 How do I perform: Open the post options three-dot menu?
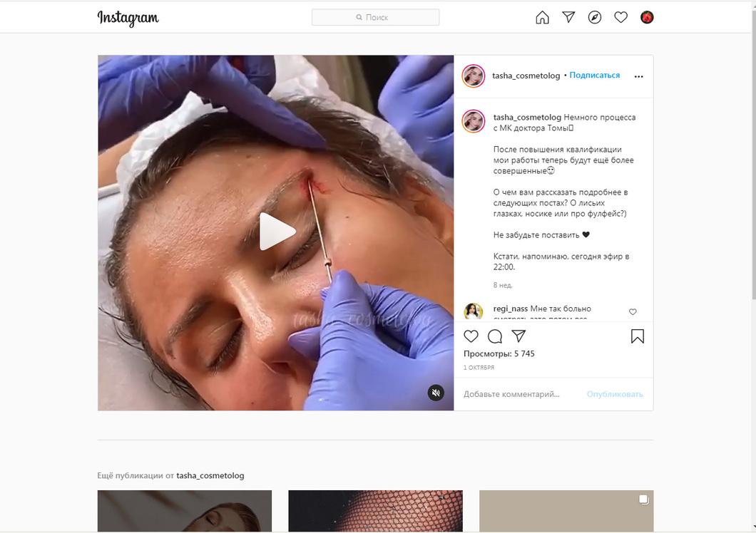point(638,77)
